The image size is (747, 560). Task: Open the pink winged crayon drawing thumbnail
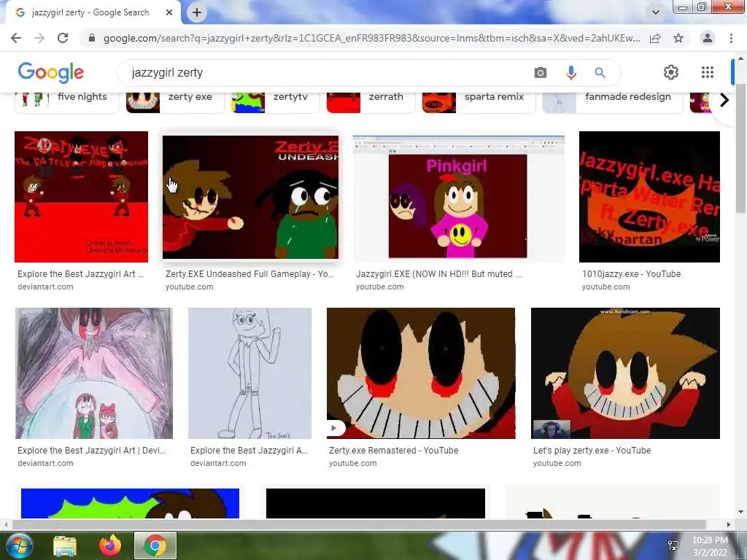pyautogui.click(x=94, y=373)
